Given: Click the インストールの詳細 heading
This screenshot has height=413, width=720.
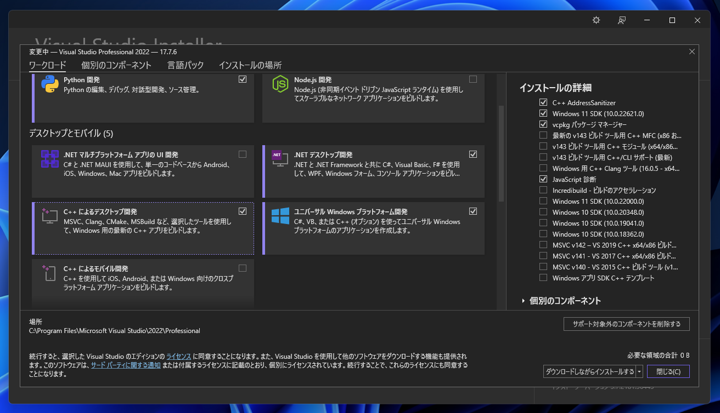Looking at the screenshot, I should 555,88.
